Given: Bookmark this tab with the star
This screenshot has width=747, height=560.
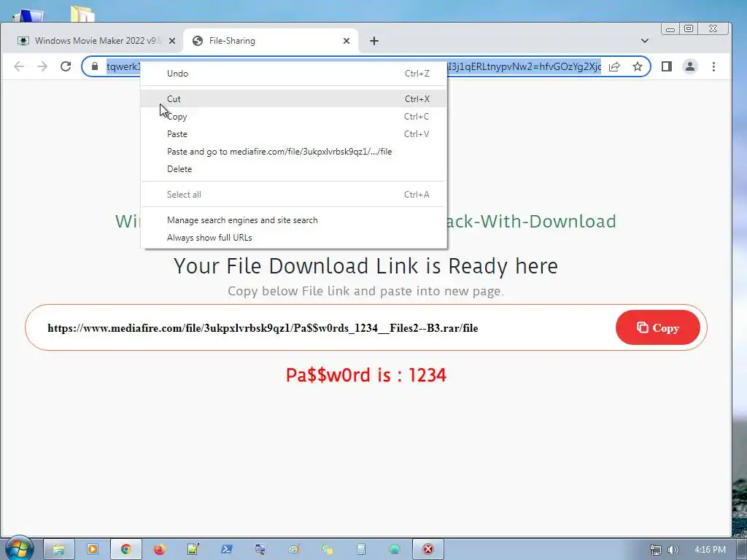Looking at the screenshot, I should tap(638, 66).
